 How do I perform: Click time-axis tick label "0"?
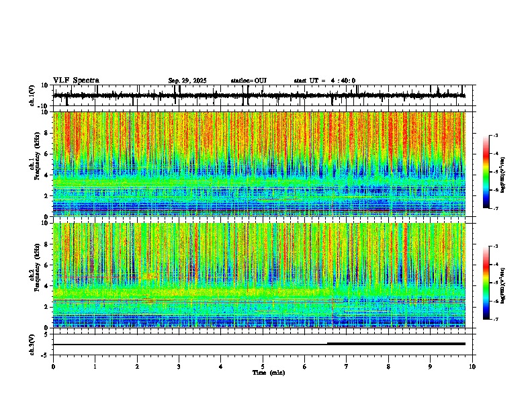53,367
